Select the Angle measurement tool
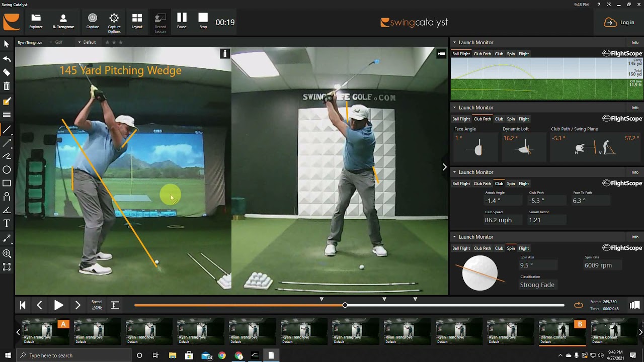The height and width of the screenshot is (362, 644). tap(7, 210)
